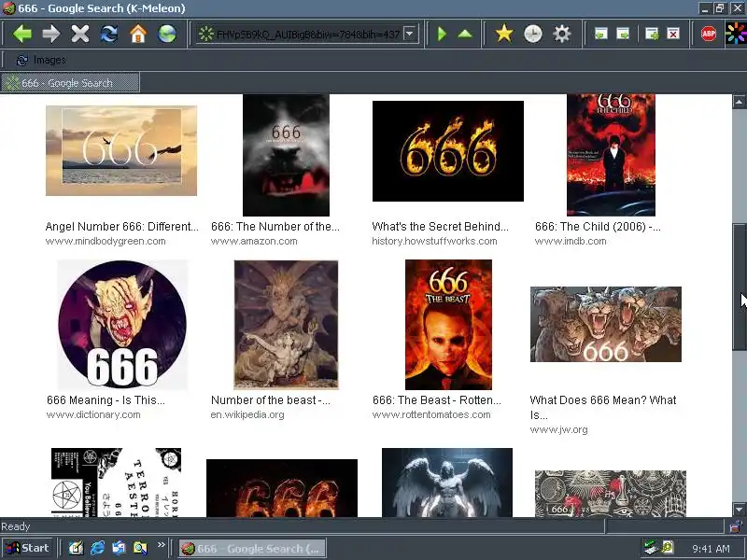Click the colorful spinning throbber icon
The width and height of the screenshot is (747, 560).
point(736,34)
